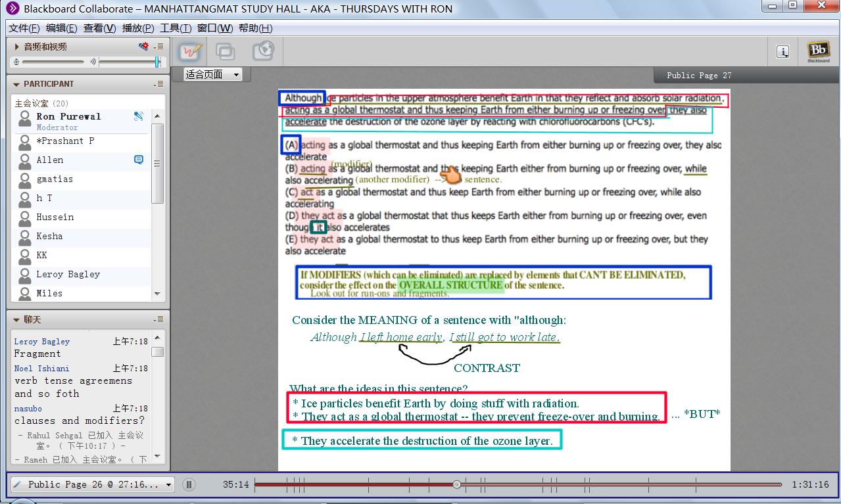Switch to web tour mode
The image size is (841, 504).
tap(263, 51)
